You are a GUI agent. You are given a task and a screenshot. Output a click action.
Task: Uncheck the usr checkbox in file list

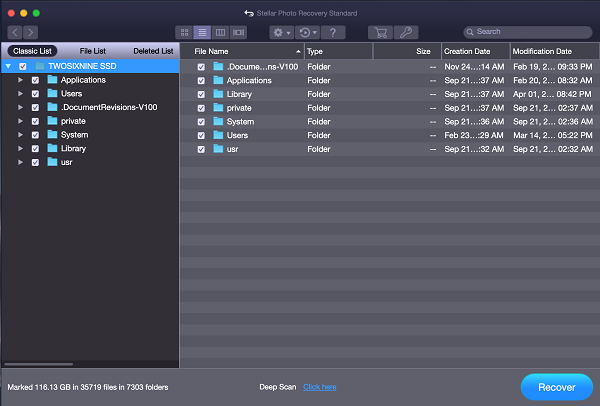(201, 150)
